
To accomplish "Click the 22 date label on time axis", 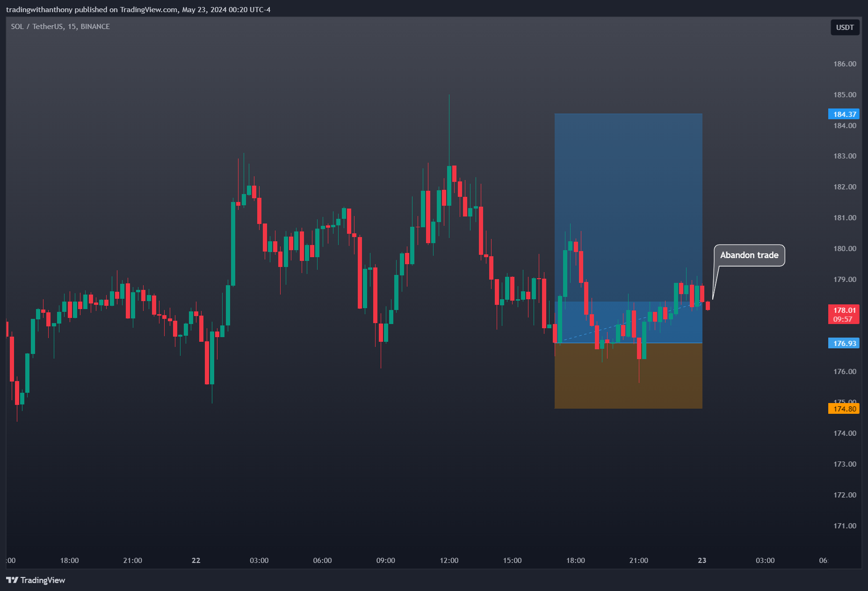I will click(x=196, y=560).
